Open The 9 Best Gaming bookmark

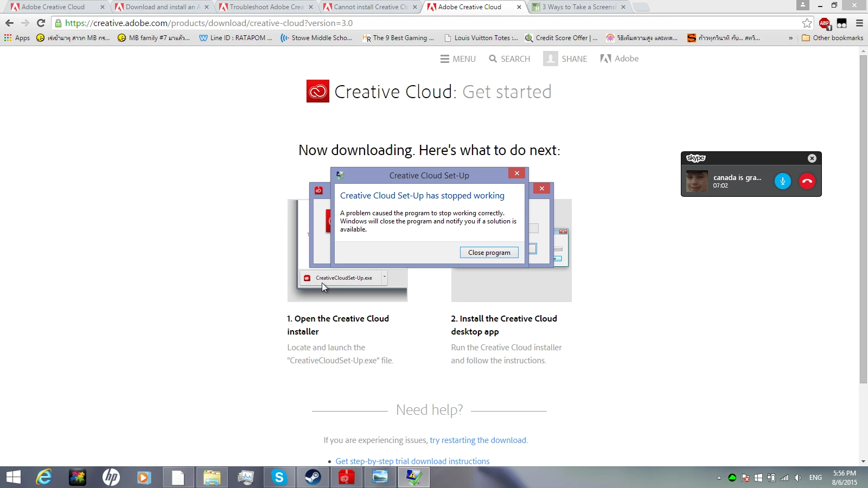(x=398, y=38)
